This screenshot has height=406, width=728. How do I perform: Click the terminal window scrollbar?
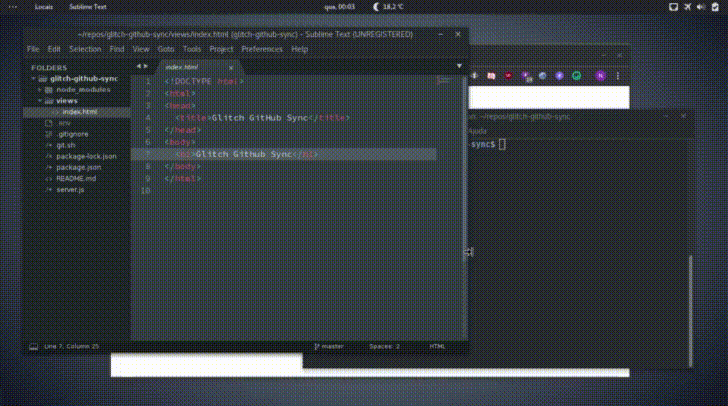tap(690, 311)
